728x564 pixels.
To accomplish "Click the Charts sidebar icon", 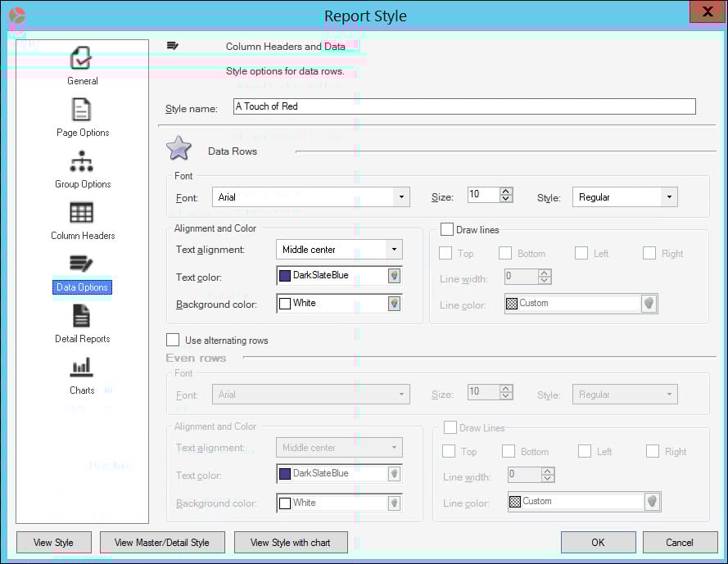I will click(x=82, y=372).
